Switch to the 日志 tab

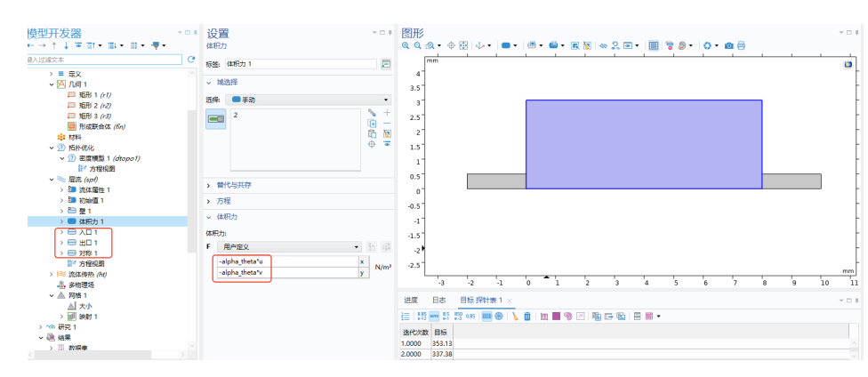[439, 300]
